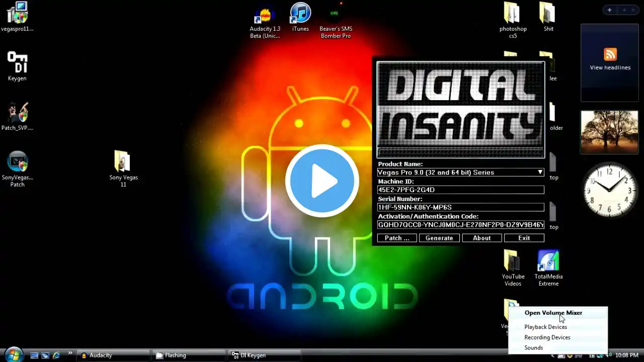Open Internet Explorer from Quick Launch
644x362 pixels.
56,355
